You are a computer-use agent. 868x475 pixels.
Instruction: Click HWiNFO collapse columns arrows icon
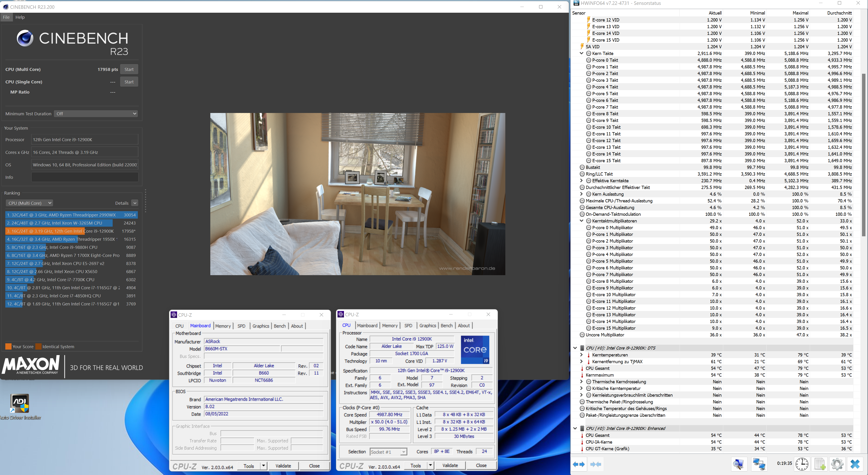point(595,464)
